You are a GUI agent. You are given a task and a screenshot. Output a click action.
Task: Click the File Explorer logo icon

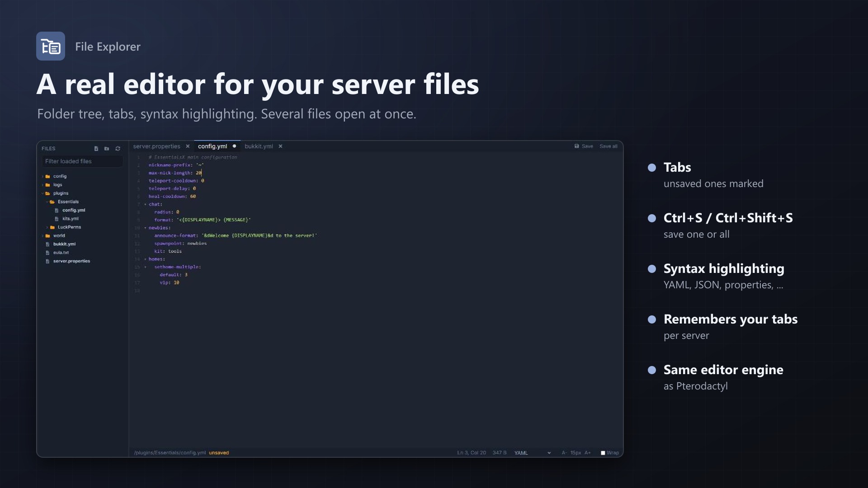pos(51,46)
